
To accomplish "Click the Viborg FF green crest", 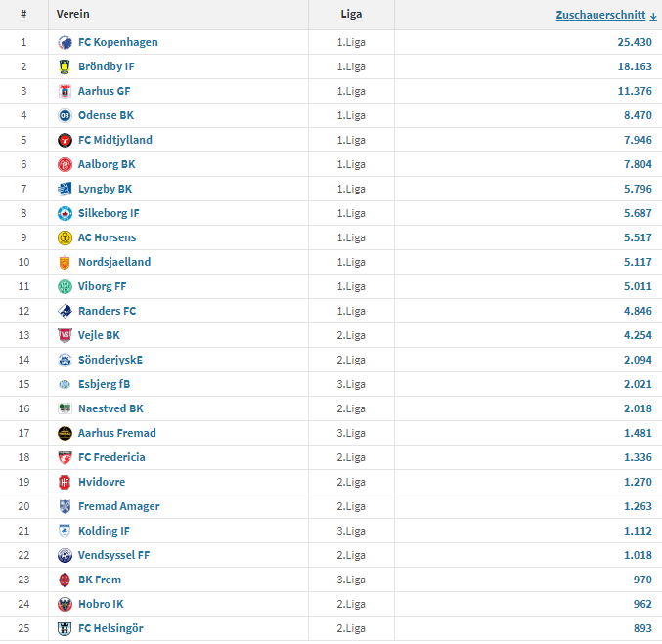I will 65,287.
